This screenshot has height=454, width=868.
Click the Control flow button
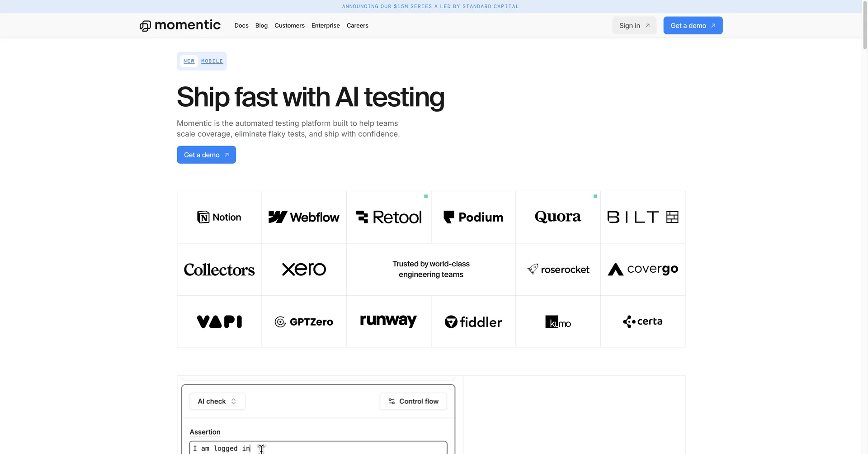413,401
